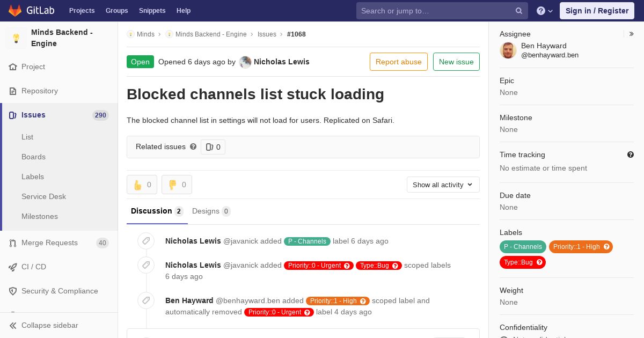644x338 pixels.
Task: Click Sign in / Register button
Action: (x=597, y=11)
